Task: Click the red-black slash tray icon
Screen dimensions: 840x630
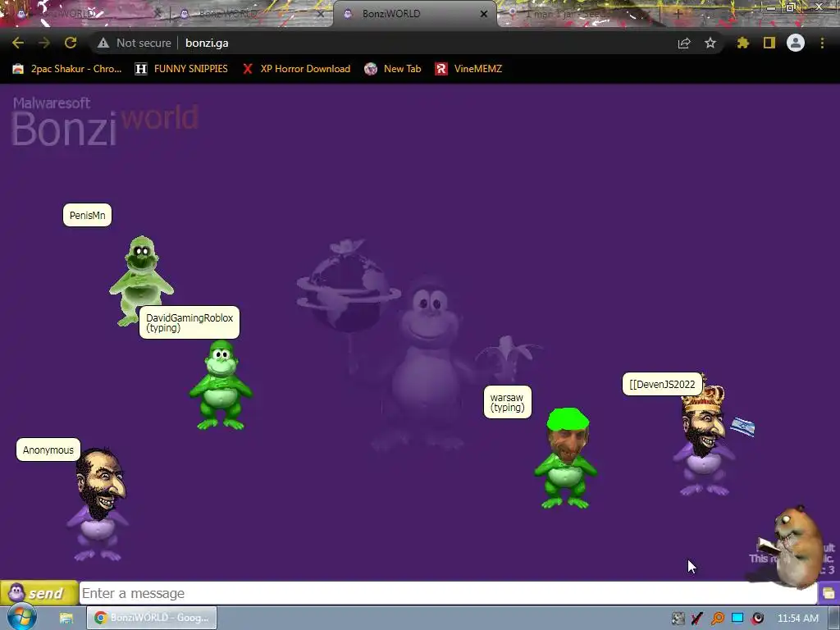Action: tap(697, 619)
